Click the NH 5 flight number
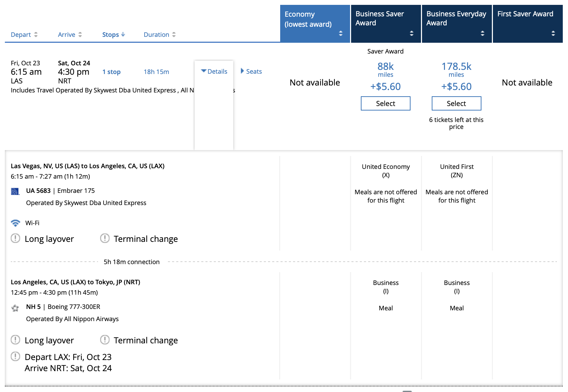The height and width of the screenshot is (392, 568). pos(33,307)
